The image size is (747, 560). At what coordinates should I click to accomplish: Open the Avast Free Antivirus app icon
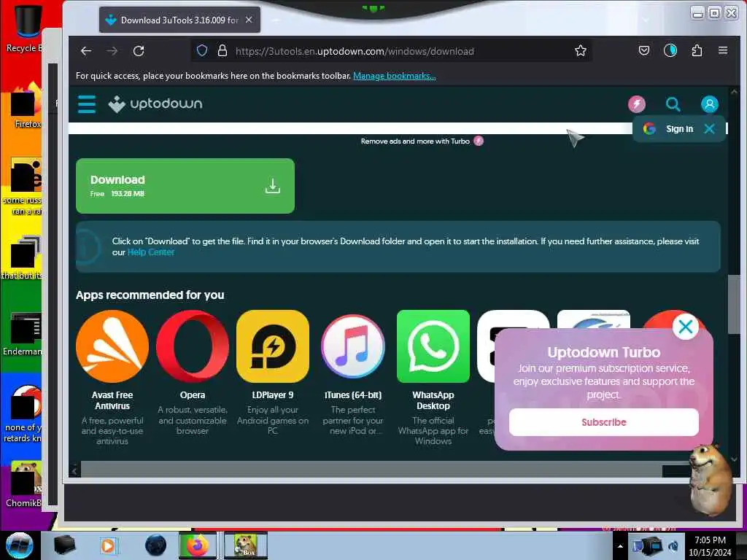[112, 346]
